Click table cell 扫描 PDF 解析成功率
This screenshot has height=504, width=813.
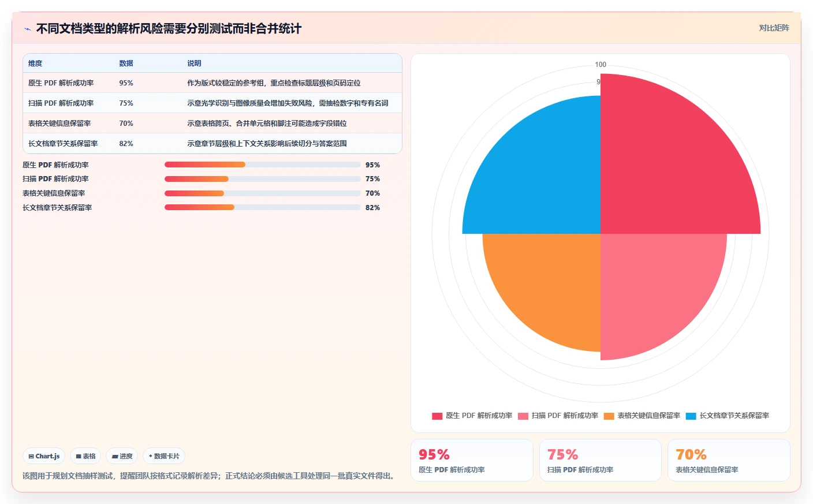tap(61, 103)
